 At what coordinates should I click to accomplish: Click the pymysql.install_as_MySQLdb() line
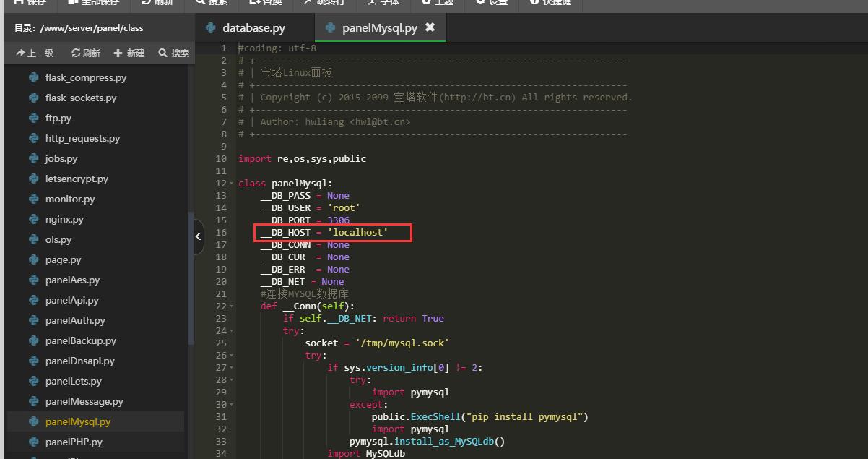pos(427,442)
